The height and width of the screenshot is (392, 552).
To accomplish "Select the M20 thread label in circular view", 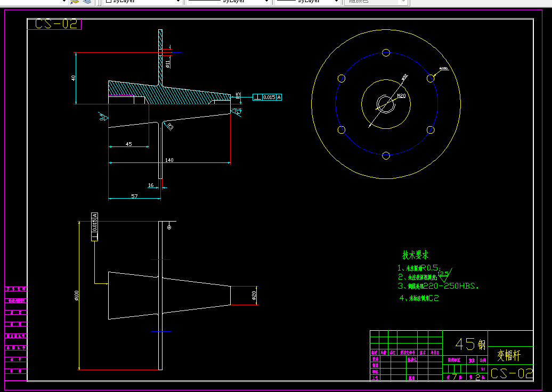I will (x=401, y=96).
